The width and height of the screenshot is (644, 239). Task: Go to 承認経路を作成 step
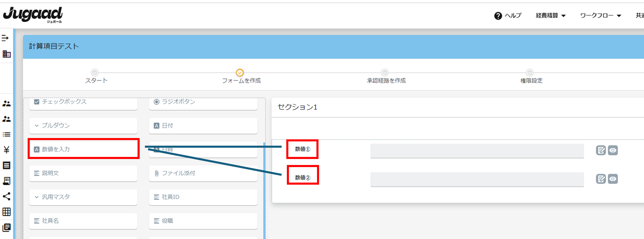386,77
